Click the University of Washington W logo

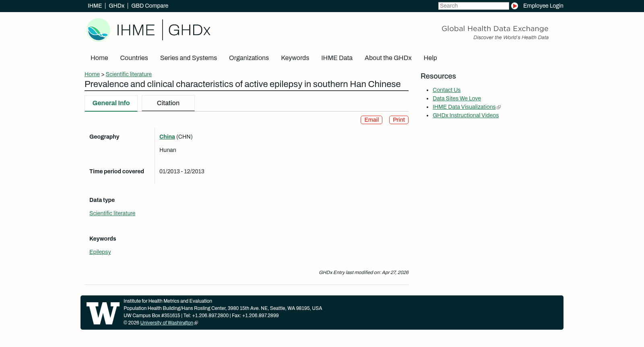click(103, 313)
